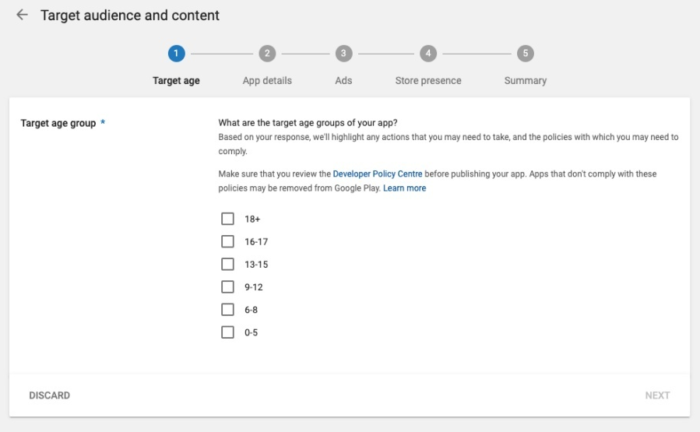
Task: Check the 18+ age group box
Action: point(228,219)
